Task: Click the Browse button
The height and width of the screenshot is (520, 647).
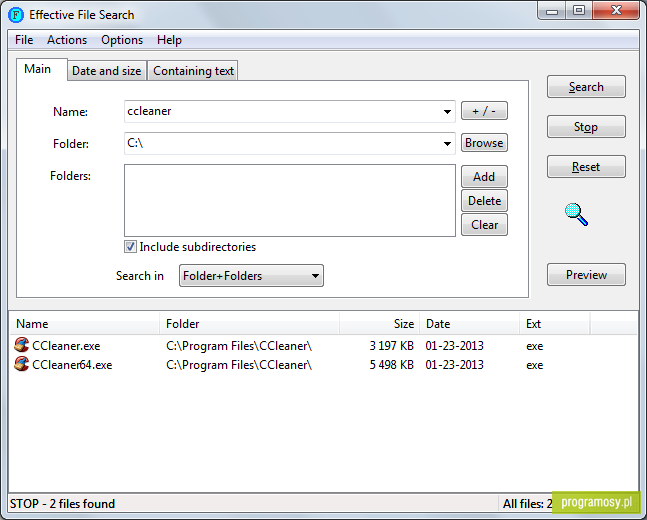Action: pos(484,143)
